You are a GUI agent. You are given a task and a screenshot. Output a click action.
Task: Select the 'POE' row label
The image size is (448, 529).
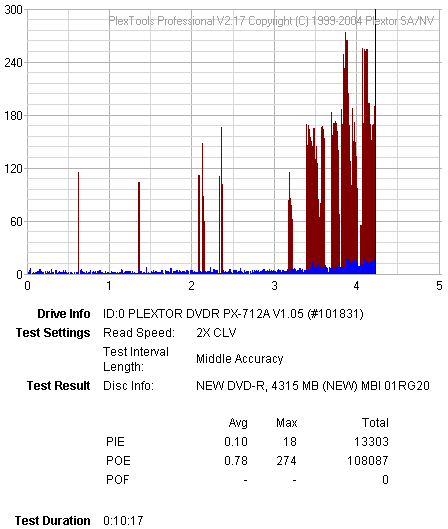click(x=118, y=461)
